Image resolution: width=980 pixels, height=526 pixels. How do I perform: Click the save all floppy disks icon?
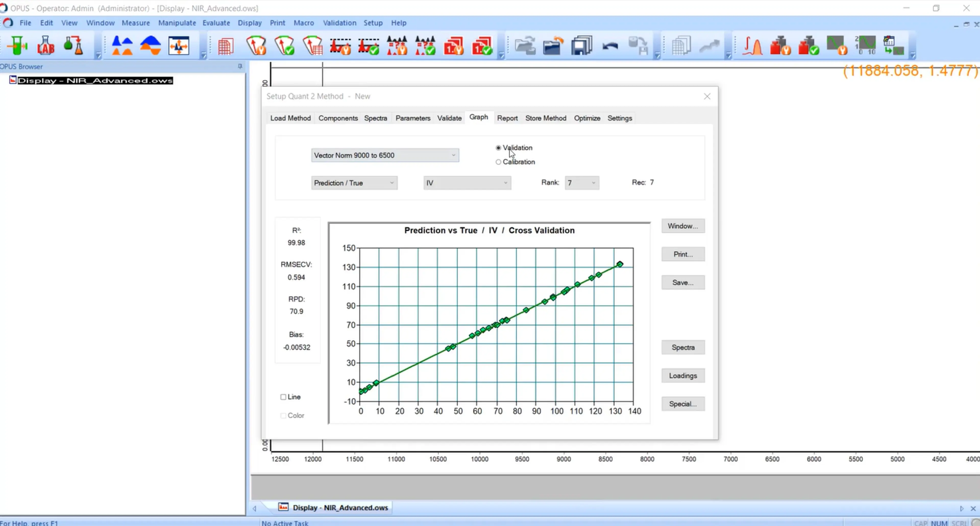click(581, 46)
